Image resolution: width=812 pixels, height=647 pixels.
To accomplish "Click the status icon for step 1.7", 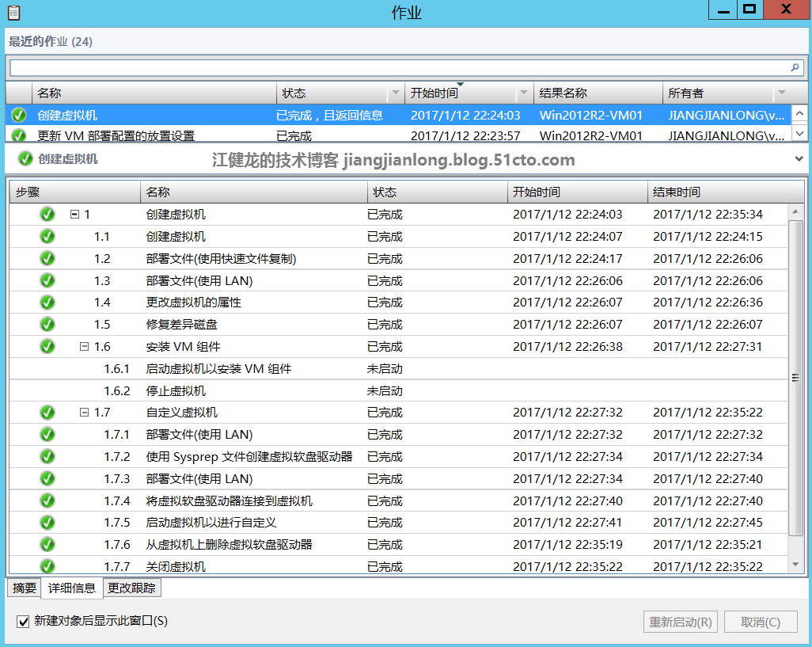I will point(47,413).
